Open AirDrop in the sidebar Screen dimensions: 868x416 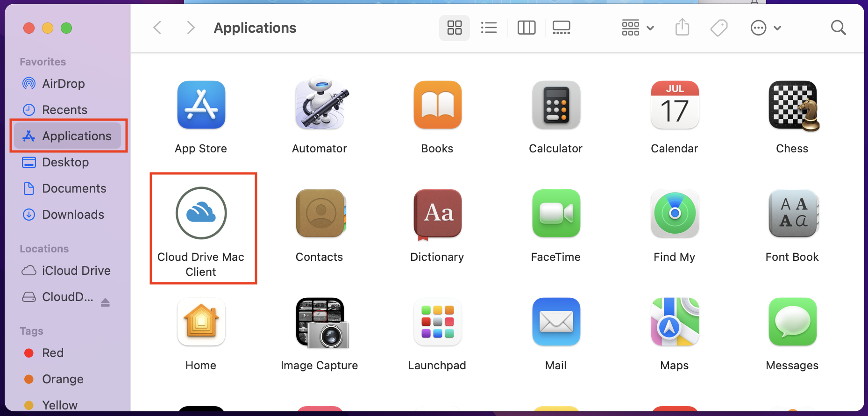pyautogui.click(x=68, y=84)
